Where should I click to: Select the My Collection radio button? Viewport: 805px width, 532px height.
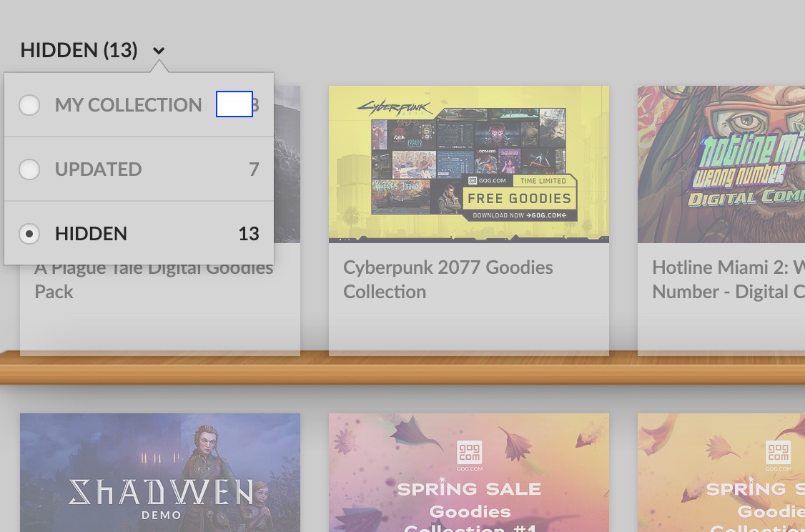pos(29,105)
